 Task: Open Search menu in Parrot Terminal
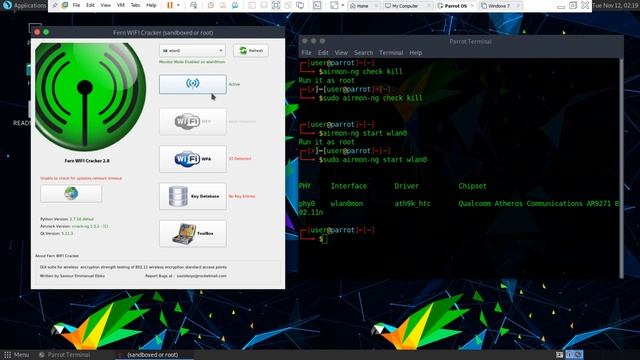pos(363,53)
